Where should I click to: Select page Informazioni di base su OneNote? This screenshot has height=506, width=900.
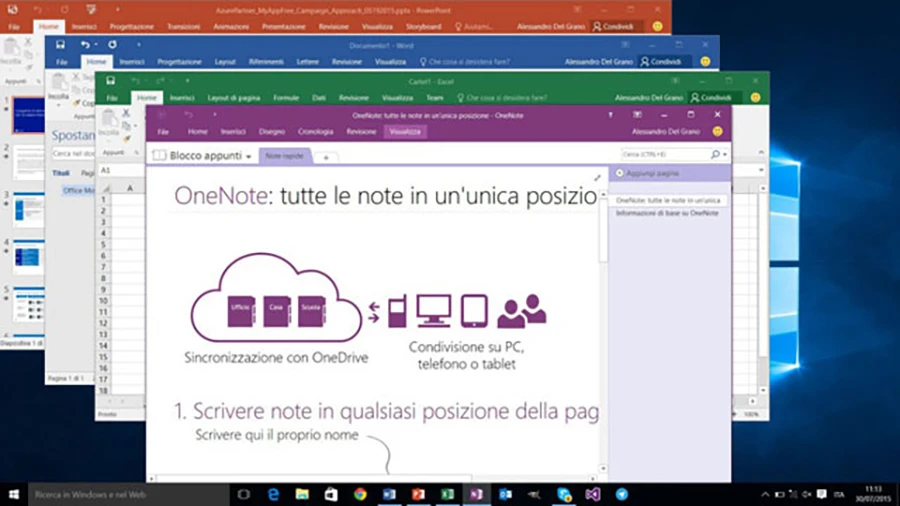(x=667, y=213)
